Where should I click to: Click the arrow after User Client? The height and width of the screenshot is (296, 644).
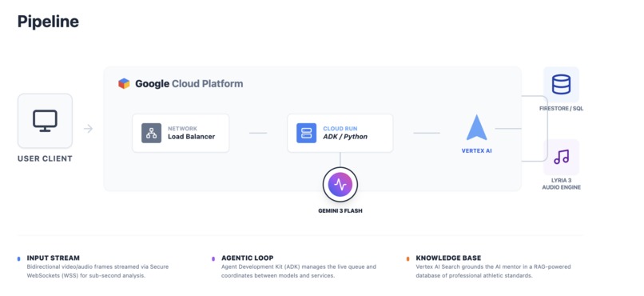click(x=89, y=129)
